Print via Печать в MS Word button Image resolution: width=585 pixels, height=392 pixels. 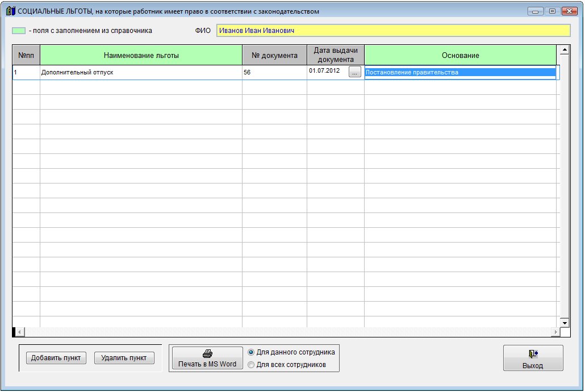(x=207, y=358)
